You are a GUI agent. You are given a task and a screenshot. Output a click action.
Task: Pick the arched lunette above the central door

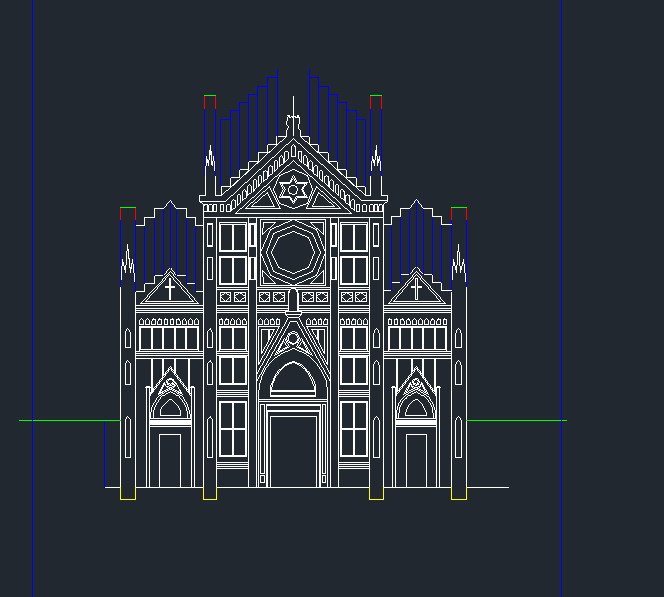point(293,378)
